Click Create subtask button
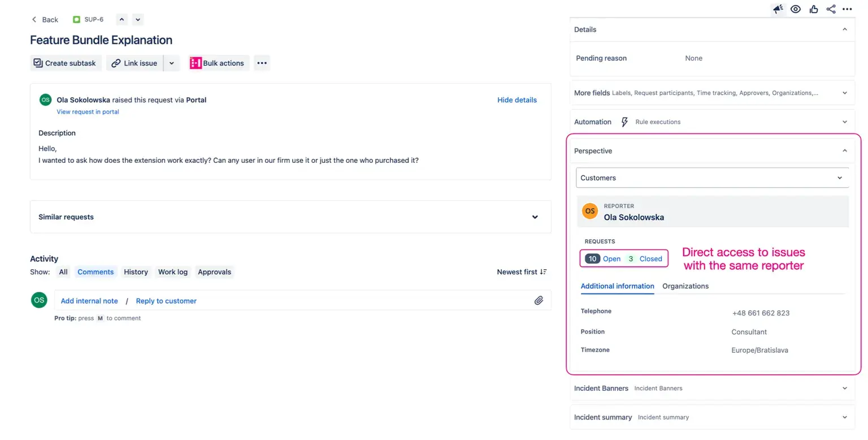868x440 pixels. [65, 63]
